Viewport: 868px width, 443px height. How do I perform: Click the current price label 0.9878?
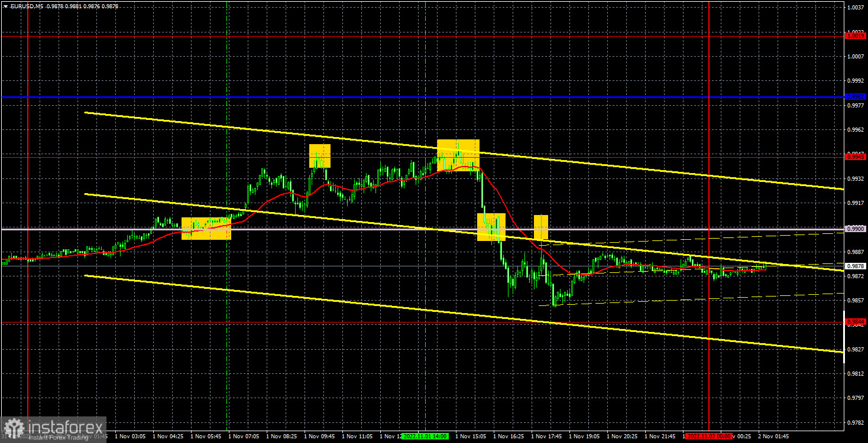coord(856,266)
